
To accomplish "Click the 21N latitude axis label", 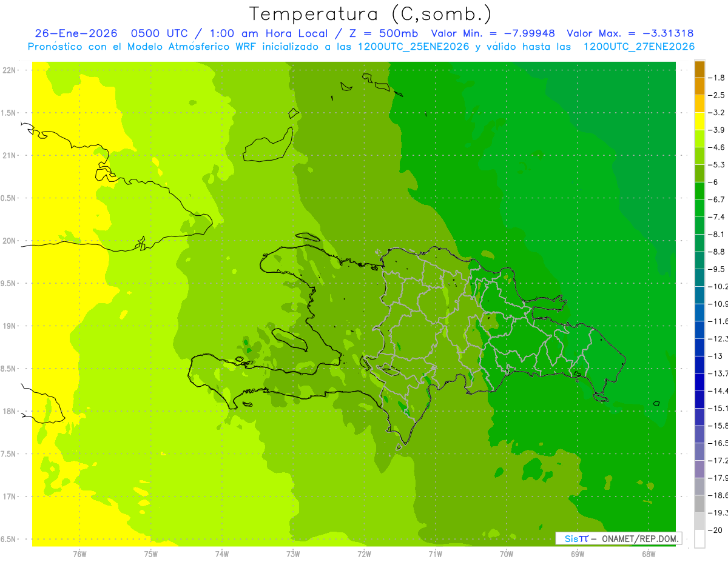I will [x=10, y=156].
